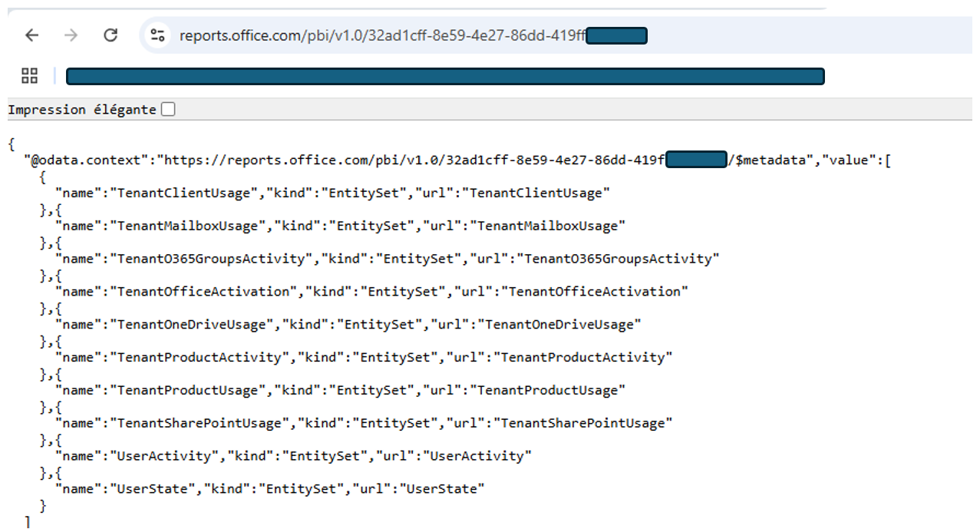Click the TenantSharePointUsage url value

click(582, 423)
